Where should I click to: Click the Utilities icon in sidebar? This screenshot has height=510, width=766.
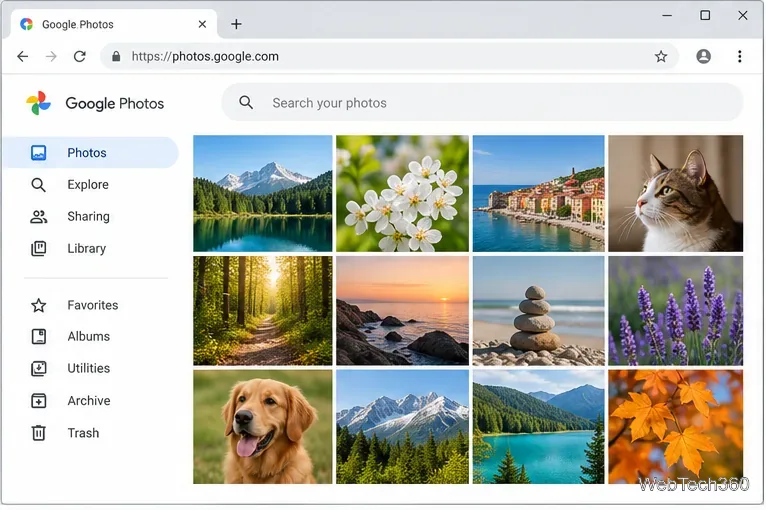pyautogui.click(x=39, y=368)
